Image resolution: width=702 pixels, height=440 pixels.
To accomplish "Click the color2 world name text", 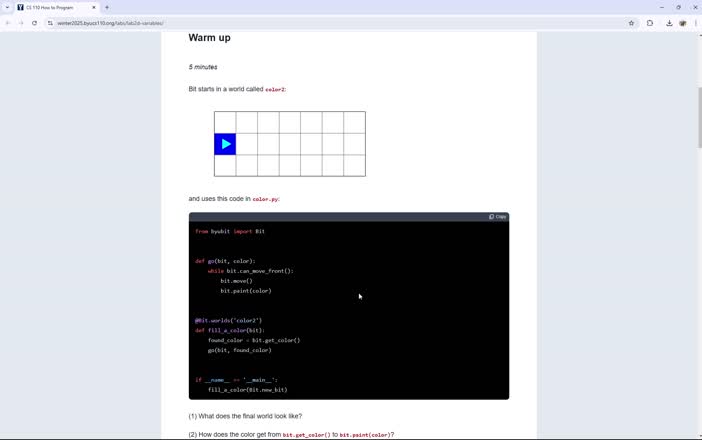I will pyautogui.click(x=275, y=90).
